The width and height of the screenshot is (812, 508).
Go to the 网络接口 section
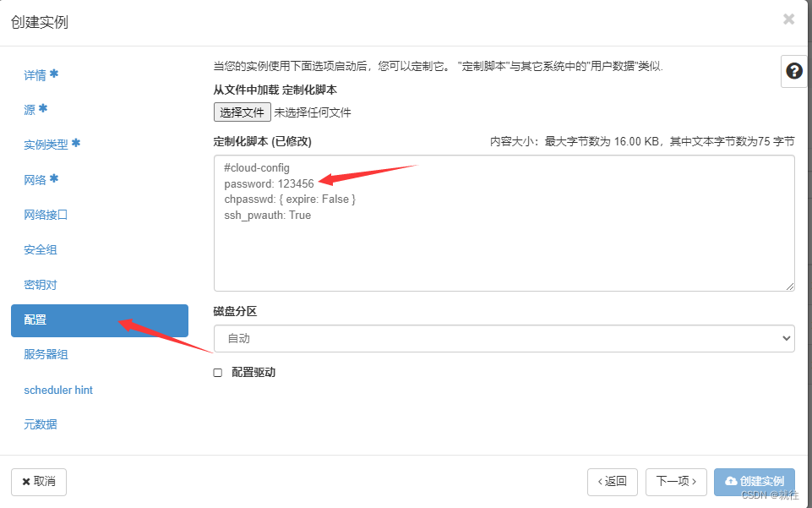46,215
